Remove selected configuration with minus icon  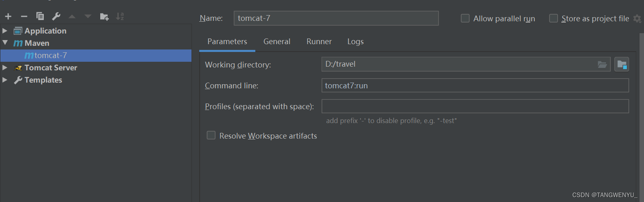24,16
